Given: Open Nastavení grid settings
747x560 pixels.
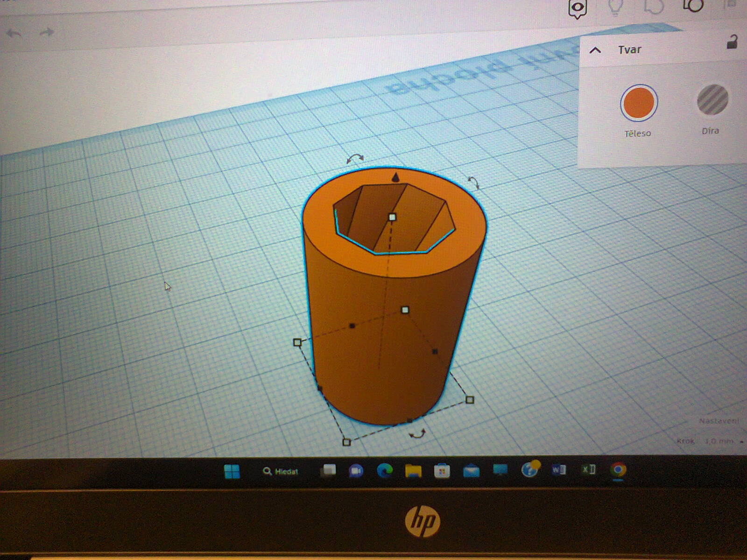Looking at the screenshot, I should [719, 421].
